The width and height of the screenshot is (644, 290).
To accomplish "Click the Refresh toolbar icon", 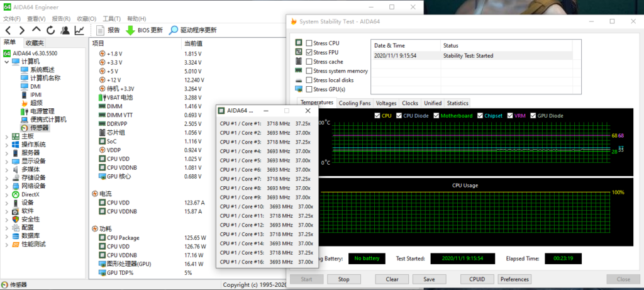I will 50,30.
